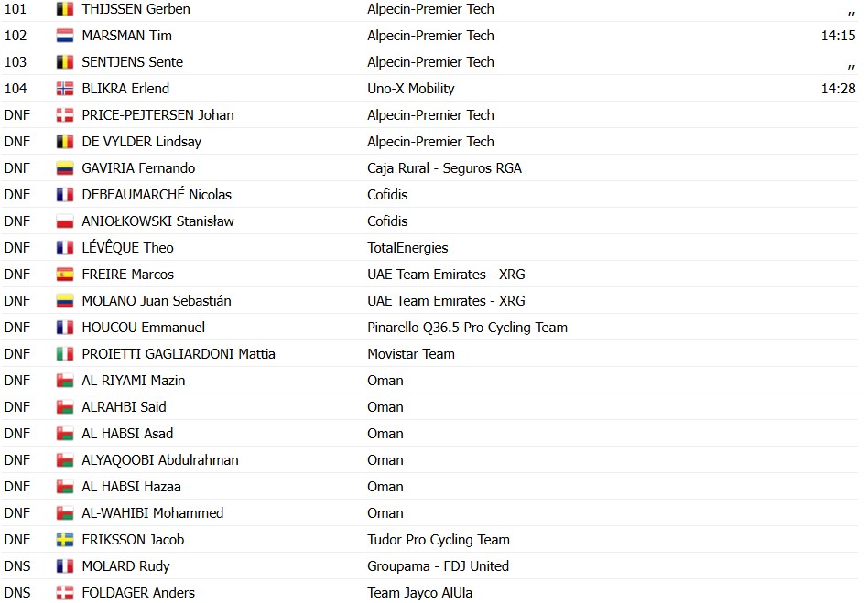The height and width of the screenshot is (603, 868).
Task: Open rider FOLDAGER Anders's profile
Action: coord(138,593)
